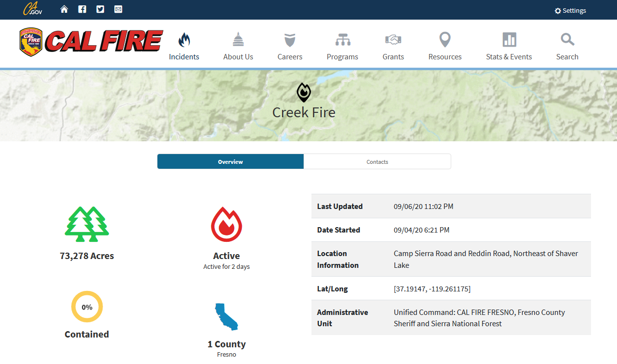Viewport: 617px width, 364px height.
Task: Open the Facebook icon in top bar
Action: tap(82, 9)
